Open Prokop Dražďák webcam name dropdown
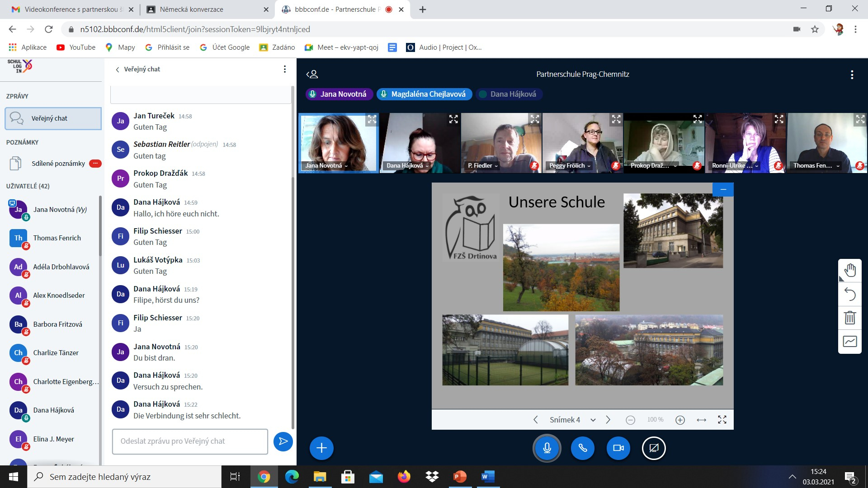 pos(653,166)
